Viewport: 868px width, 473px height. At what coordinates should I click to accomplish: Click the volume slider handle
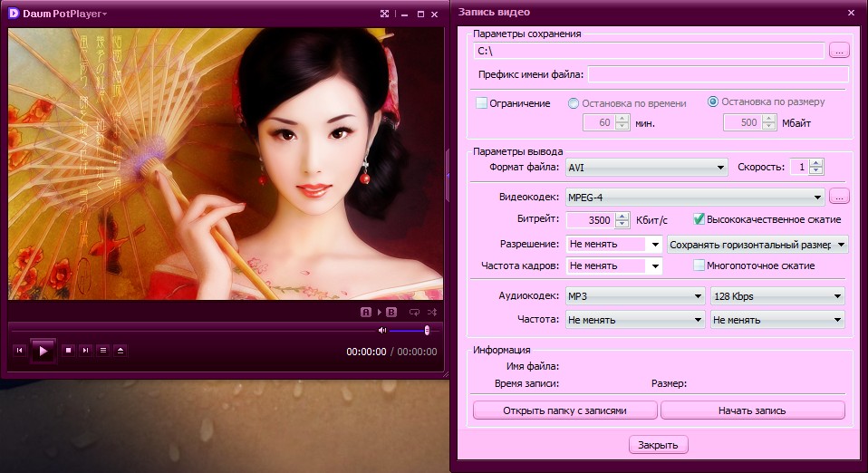click(426, 330)
